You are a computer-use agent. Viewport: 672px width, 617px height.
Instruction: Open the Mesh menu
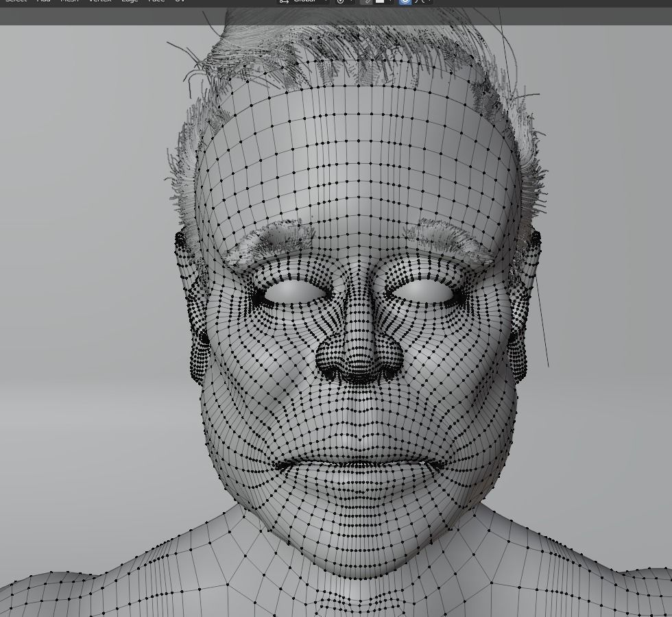(69, 1)
